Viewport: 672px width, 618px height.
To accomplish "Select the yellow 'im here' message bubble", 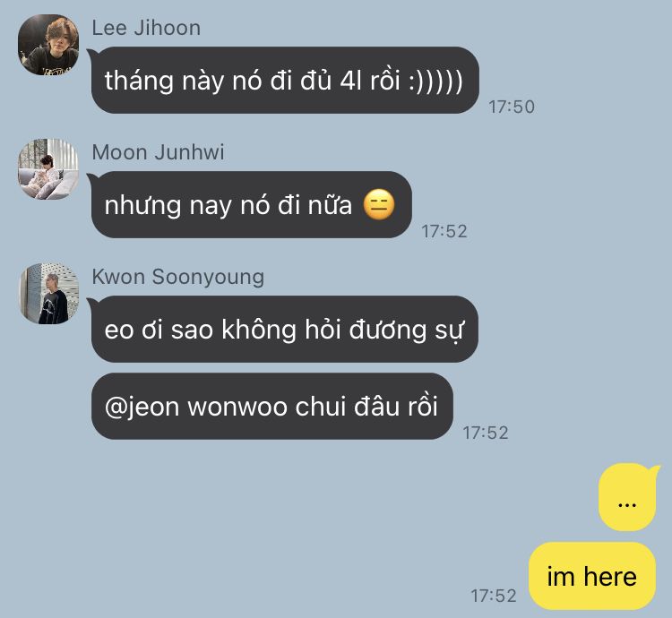I will tap(592, 576).
